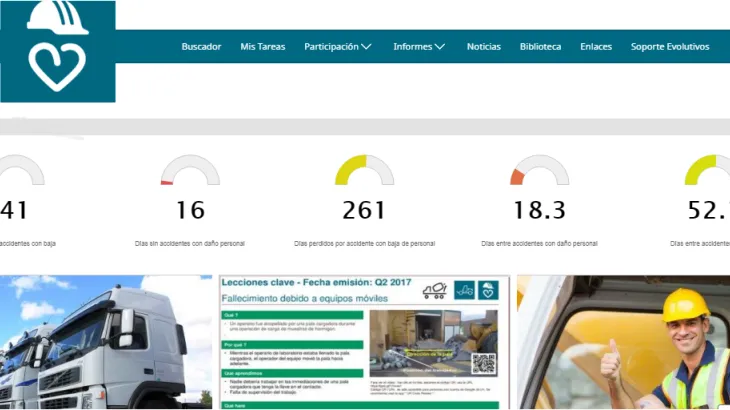Click 'Días sin accidentes con daño personal' label
The height and width of the screenshot is (410, 730).
tap(189, 243)
